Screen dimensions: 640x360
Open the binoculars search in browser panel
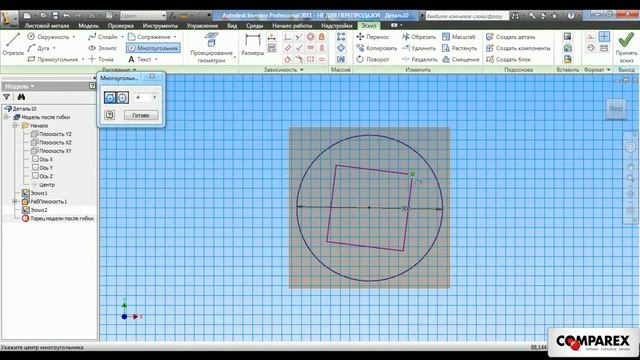[x=21, y=97]
